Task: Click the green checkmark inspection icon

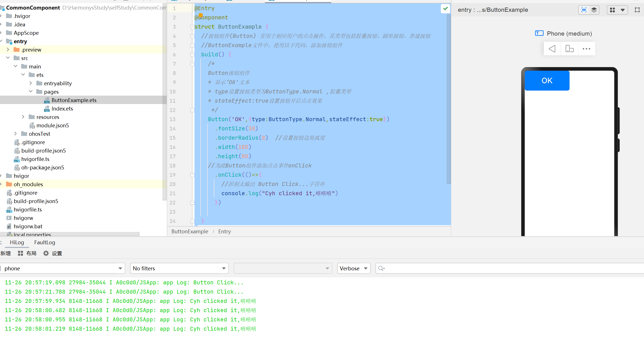Action: pyautogui.click(x=445, y=9)
